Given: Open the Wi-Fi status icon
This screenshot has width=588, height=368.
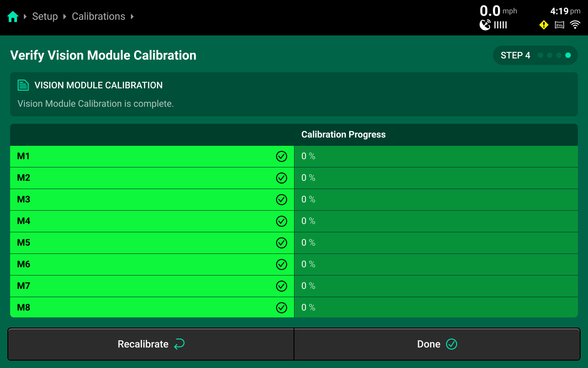Looking at the screenshot, I should pos(575,25).
